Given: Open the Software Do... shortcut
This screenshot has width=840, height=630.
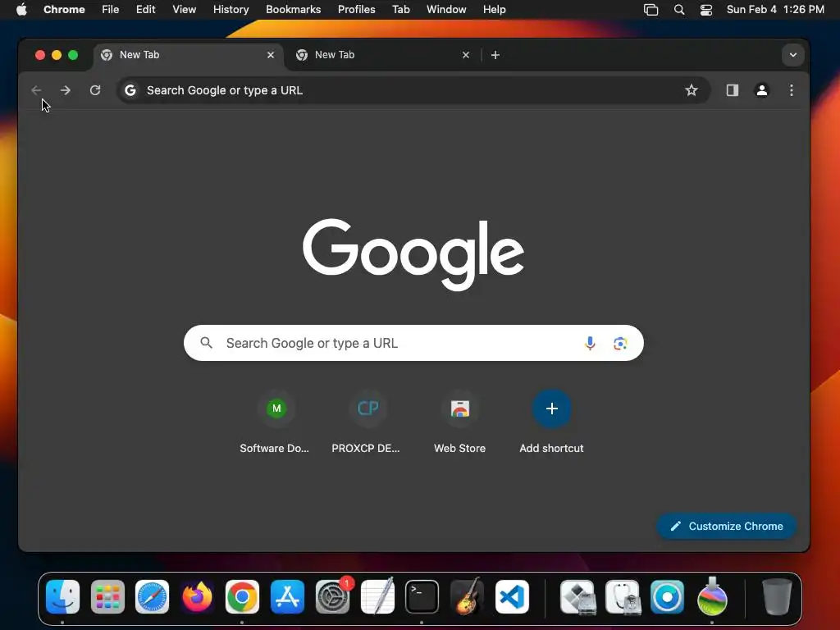Looking at the screenshot, I should click(276, 422).
